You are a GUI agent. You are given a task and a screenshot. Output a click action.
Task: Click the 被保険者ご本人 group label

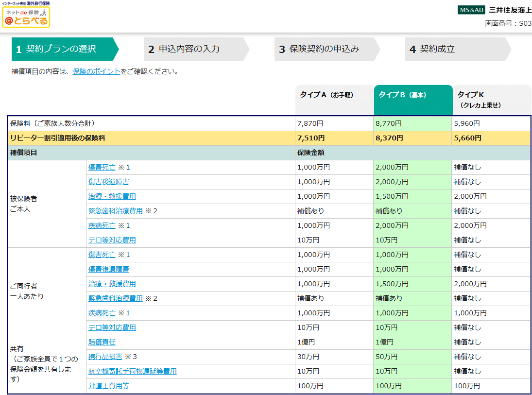(x=23, y=204)
